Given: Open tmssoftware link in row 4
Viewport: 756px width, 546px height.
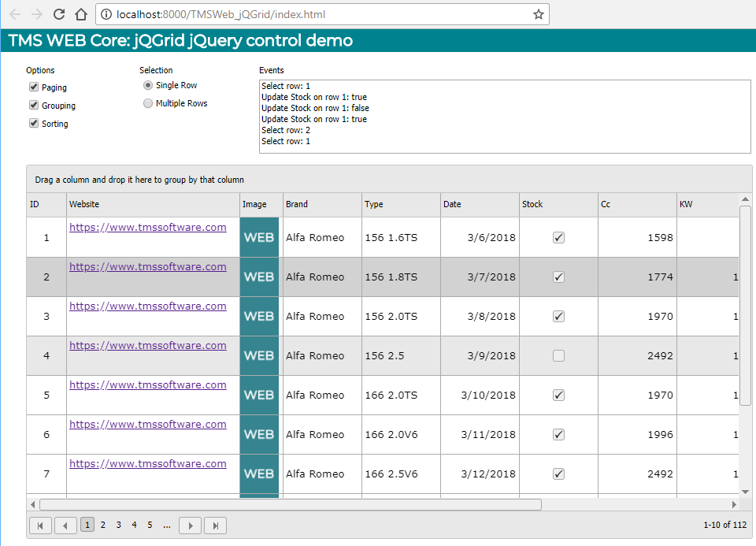Looking at the screenshot, I should tap(147, 345).
